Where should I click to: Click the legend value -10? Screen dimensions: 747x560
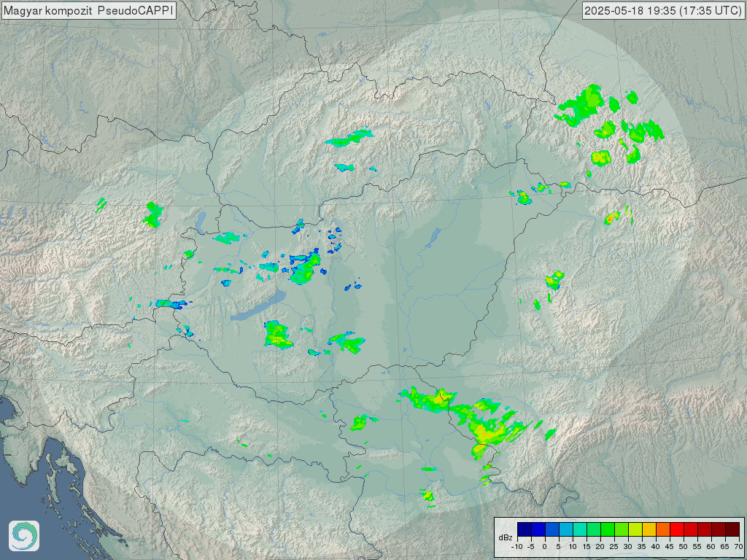pyautogui.click(x=517, y=547)
